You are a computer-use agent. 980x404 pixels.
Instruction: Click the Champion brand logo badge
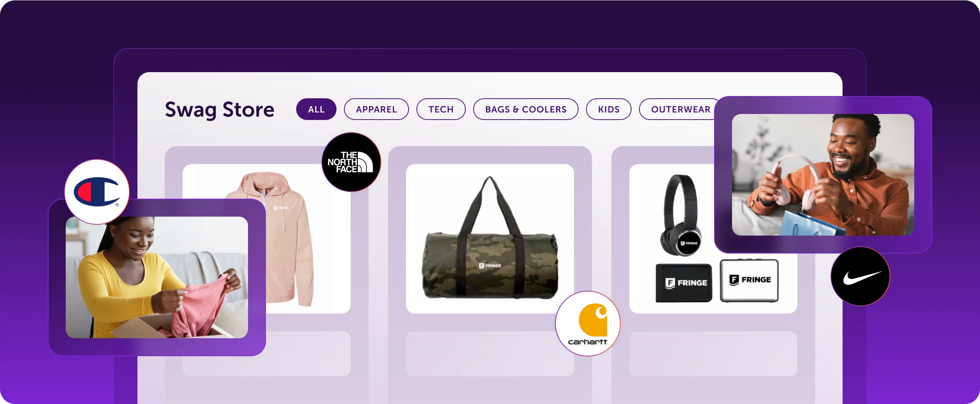(x=97, y=191)
